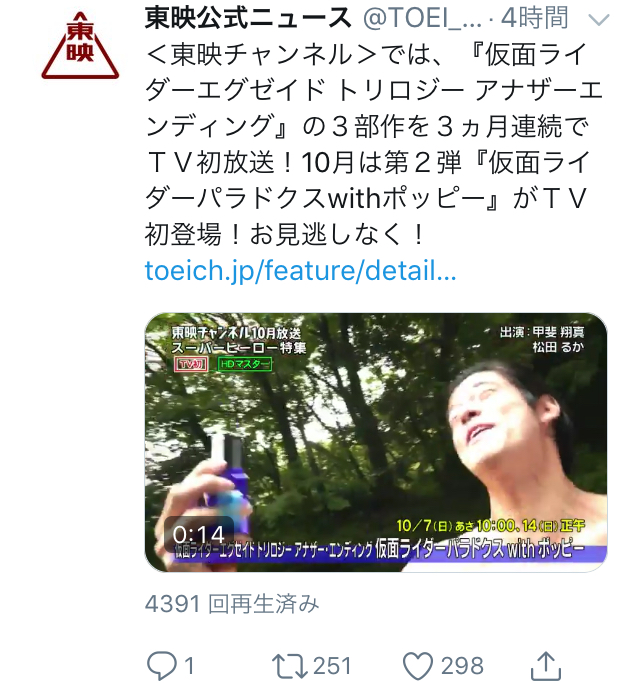Like the tweet with heart icon
The width and height of the screenshot is (640, 684).
[x=418, y=666]
